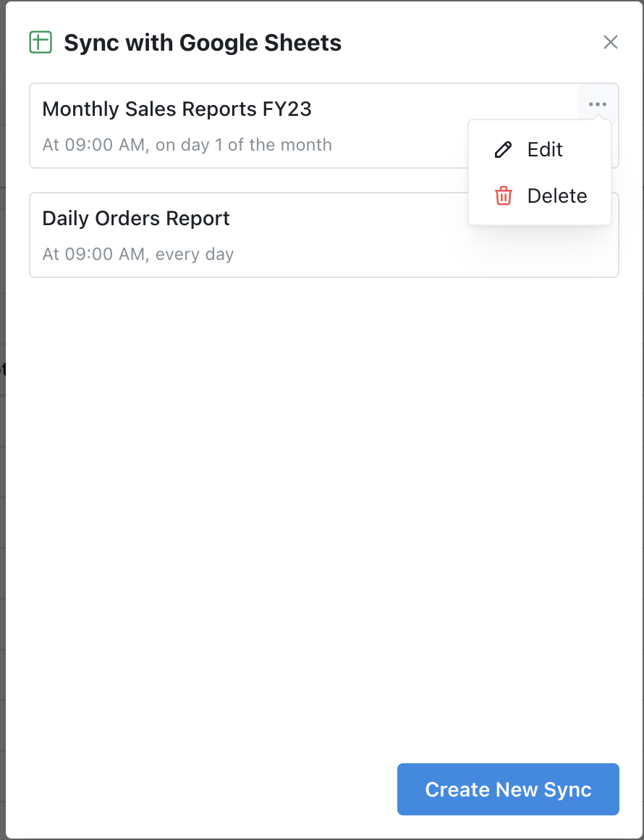644x840 pixels.
Task: Choose Delete from the popup menu
Action: (540, 196)
